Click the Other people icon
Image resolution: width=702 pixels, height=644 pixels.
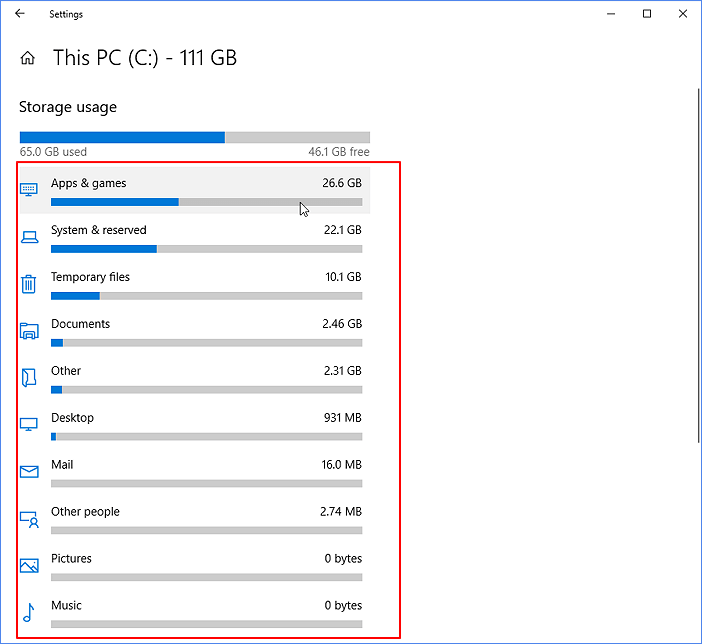(30, 519)
